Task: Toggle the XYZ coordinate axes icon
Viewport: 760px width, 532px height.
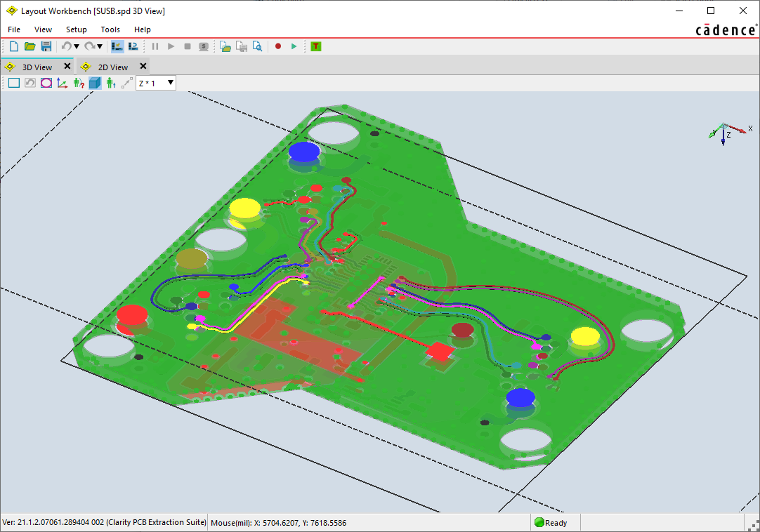Action: [62, 83]
